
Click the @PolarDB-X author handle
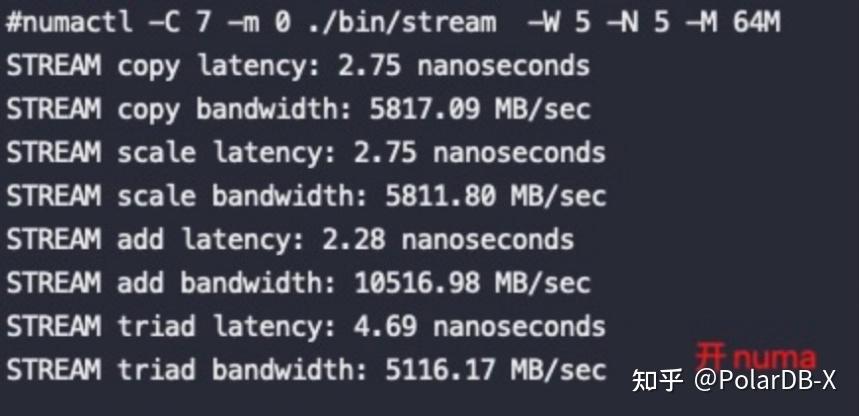tap(770, 382)
